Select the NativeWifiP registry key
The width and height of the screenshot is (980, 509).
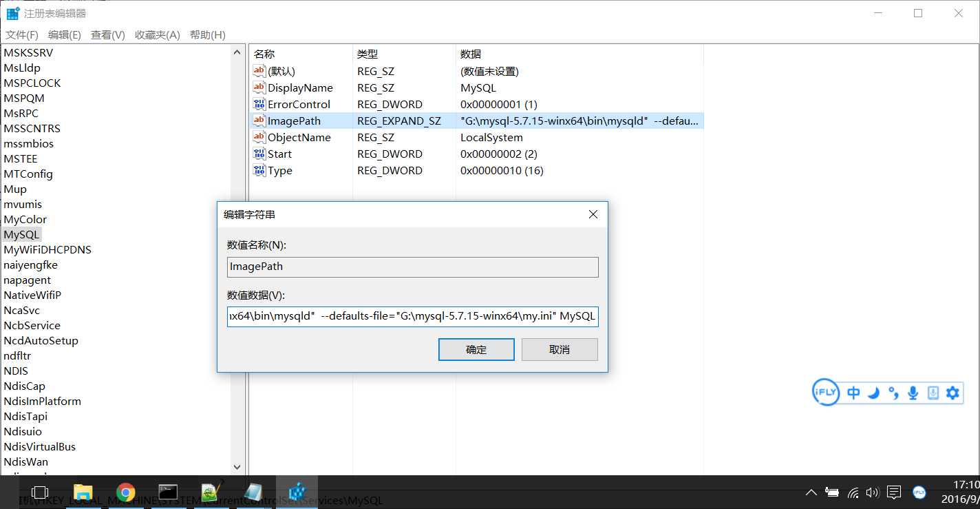(x=32, y=295)
